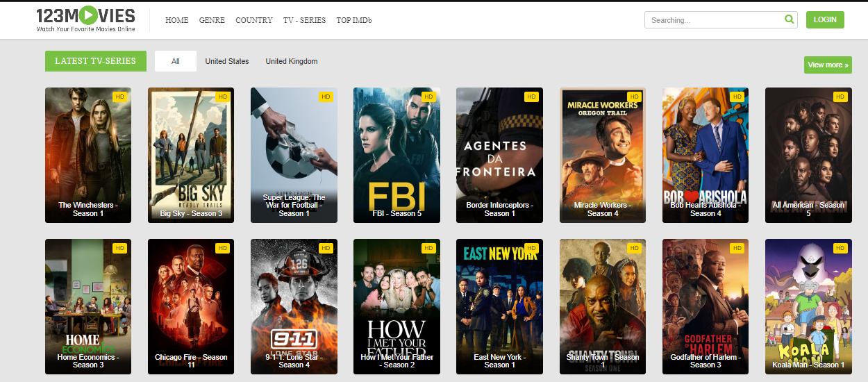Image resolution: width=868 pixels, height=382 pixels.
Task: Open the 123Movies logo homepage link
Action: click(85, 19)
